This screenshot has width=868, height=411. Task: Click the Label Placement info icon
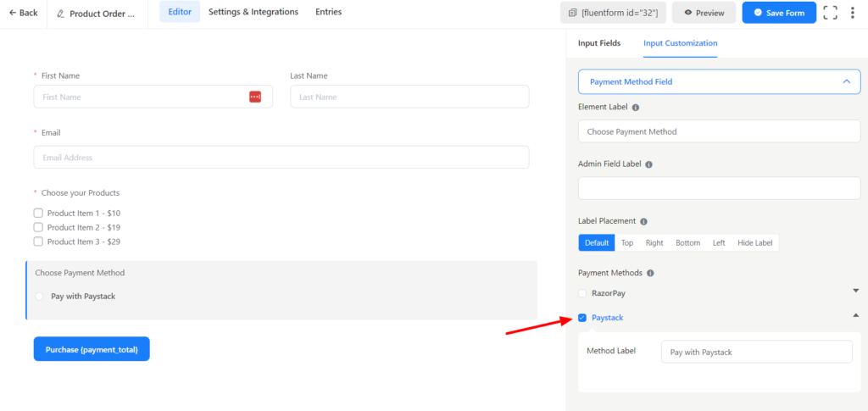tap(643, 221)
